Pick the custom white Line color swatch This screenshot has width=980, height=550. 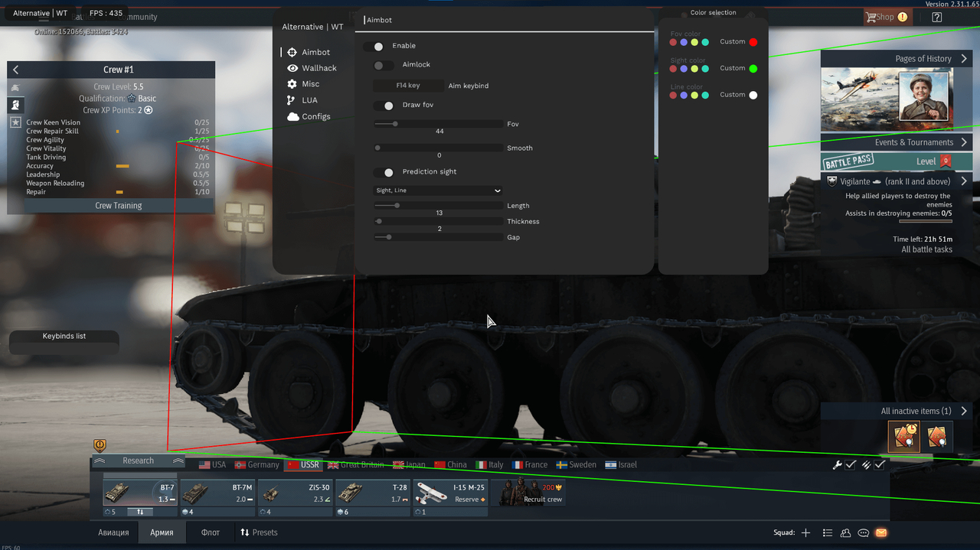pyautogui.click(x=753, y=95)
